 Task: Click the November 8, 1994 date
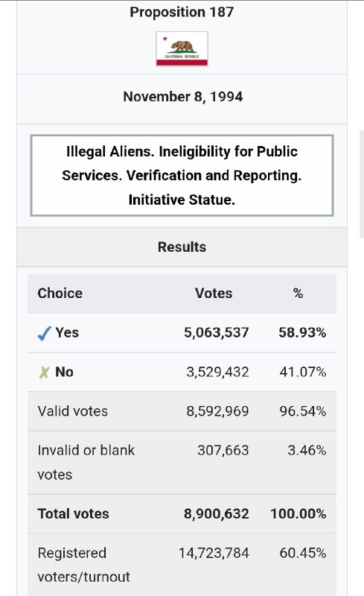tap(183, 97)
